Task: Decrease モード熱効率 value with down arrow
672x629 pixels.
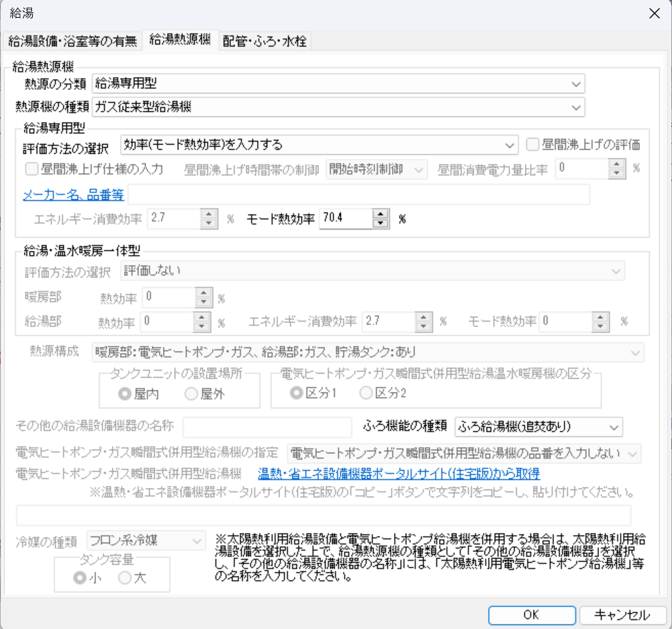Action: (x=381, y=224)
